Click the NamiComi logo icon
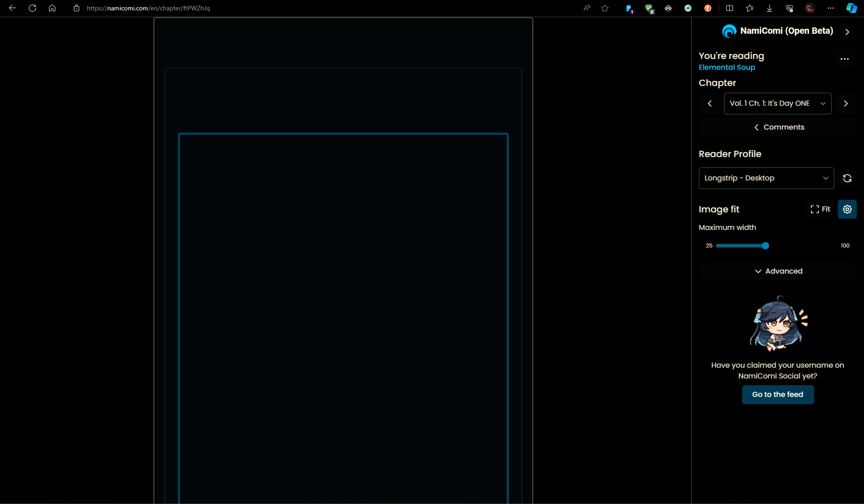Viewport: 864px width, 504px height. (x=729, y=31)
